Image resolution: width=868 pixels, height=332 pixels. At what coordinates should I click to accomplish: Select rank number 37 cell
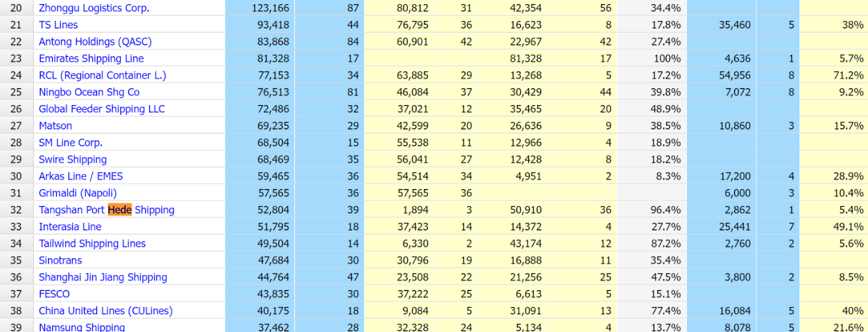(16, 294)
